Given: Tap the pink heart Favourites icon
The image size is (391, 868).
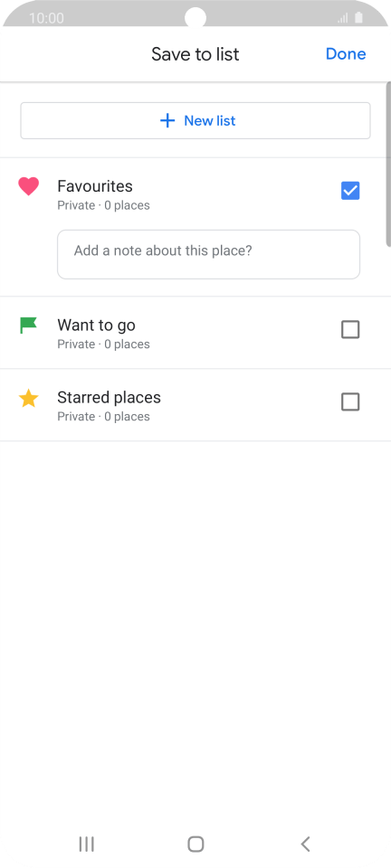Looking at the screenshot, I should [x=28, y=186].
